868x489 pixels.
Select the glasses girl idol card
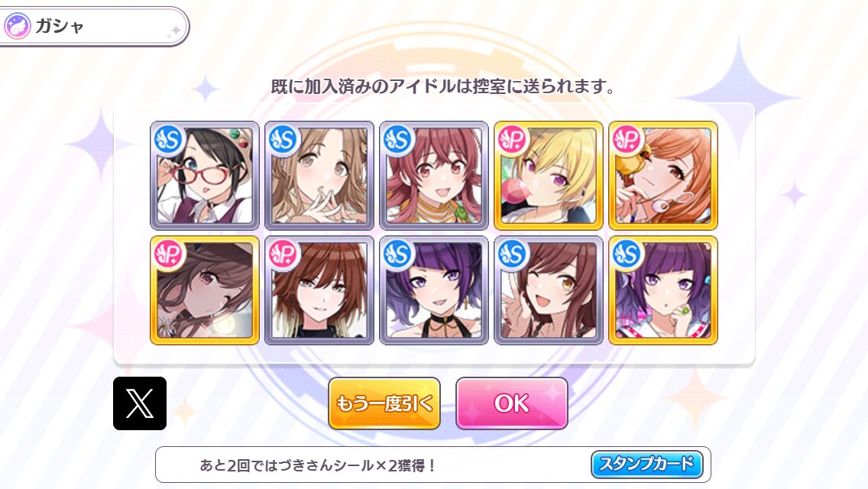204,176
